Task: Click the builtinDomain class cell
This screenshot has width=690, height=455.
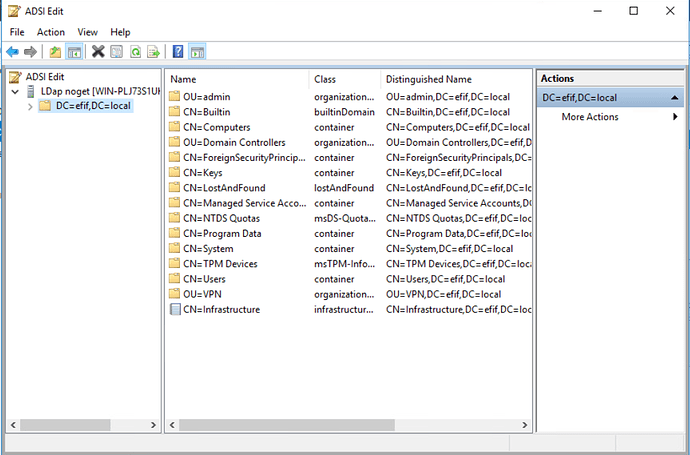Action: pos(344,112)
